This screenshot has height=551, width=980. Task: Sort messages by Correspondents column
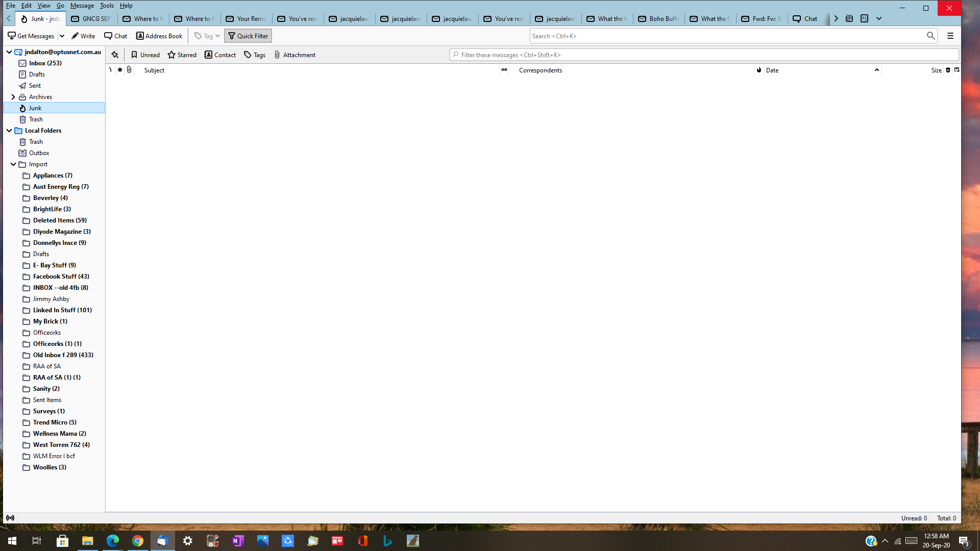[x=541, y=70]
